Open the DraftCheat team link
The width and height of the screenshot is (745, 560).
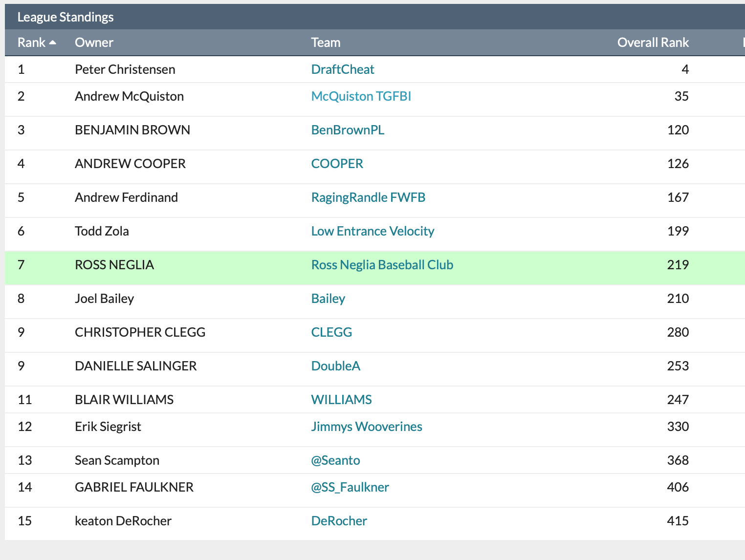click(343, 69)
